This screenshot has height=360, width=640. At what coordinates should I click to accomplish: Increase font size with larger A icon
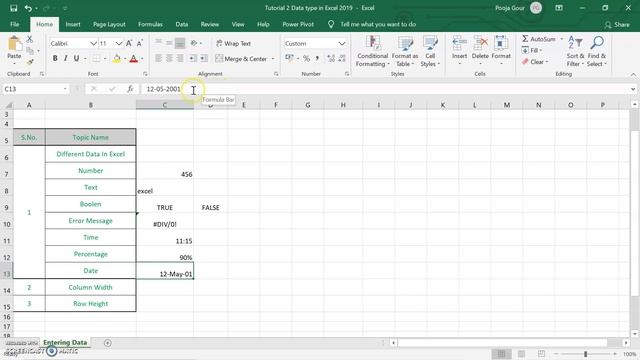click(129, 43)
